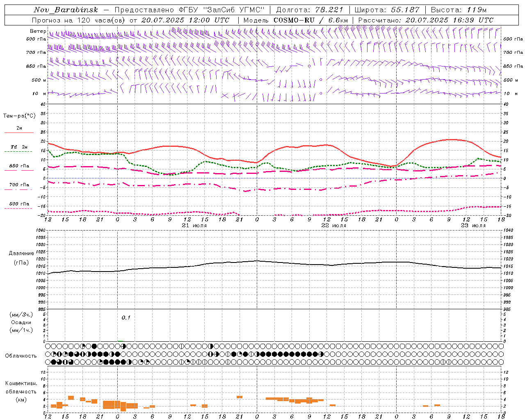Screen dimensions: 525x420
Task: Click the '22 июля' date label
Action: point(334,226)
